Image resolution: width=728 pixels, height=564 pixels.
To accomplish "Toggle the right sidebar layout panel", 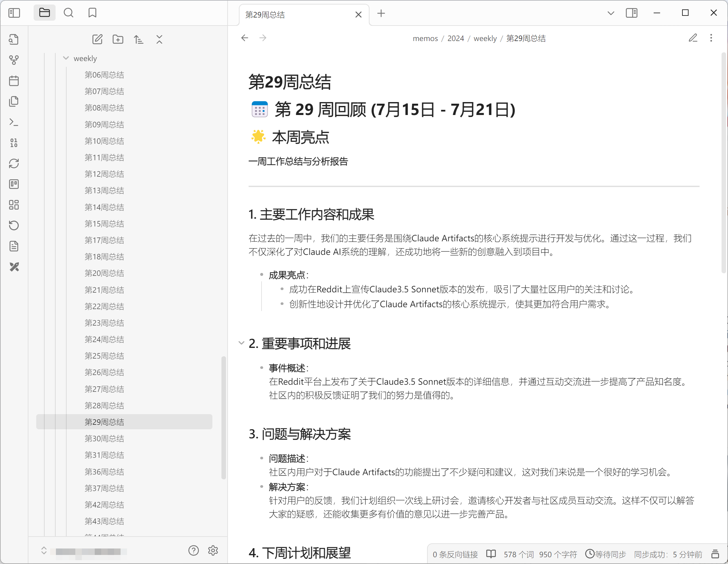I will (x=632, y=13).
